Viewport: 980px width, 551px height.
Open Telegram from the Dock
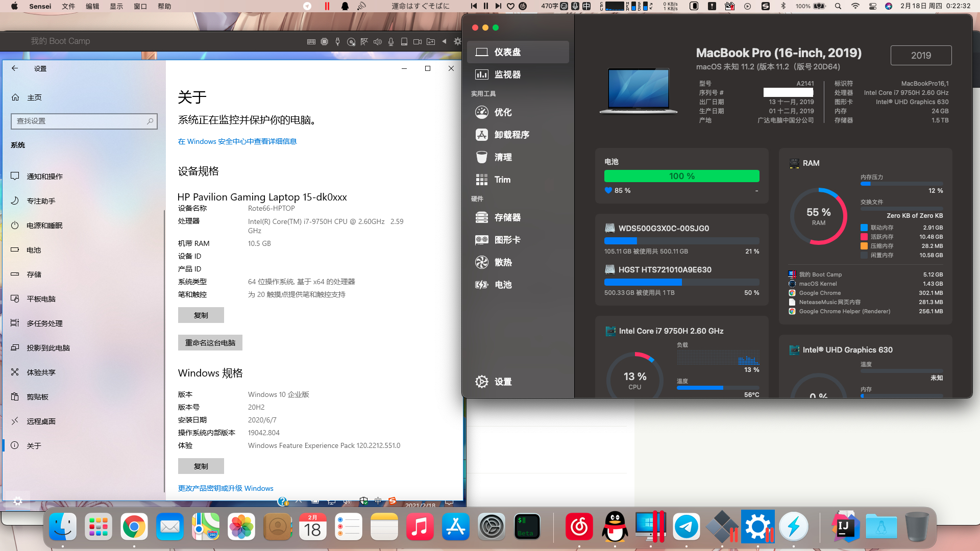point(687,527)
